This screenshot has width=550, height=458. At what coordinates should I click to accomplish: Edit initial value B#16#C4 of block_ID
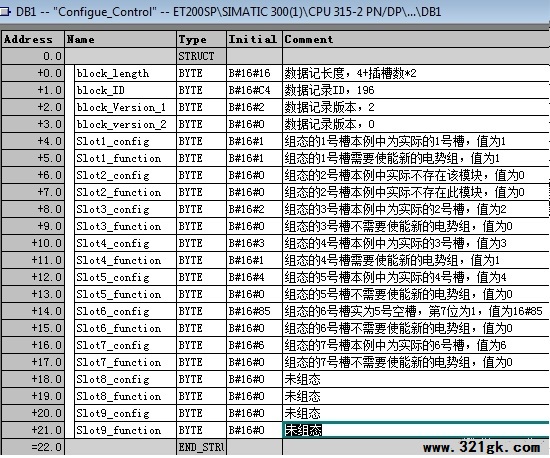click(x=254, y=90)
